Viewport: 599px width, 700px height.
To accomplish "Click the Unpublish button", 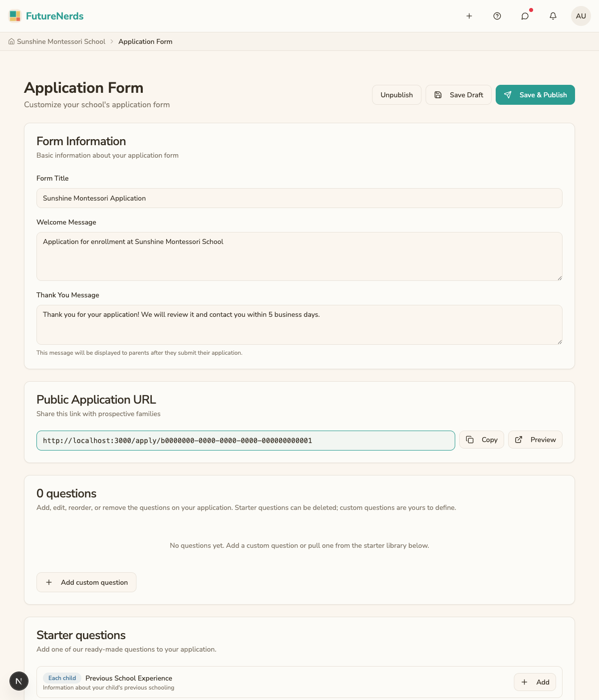I will 397,95.
